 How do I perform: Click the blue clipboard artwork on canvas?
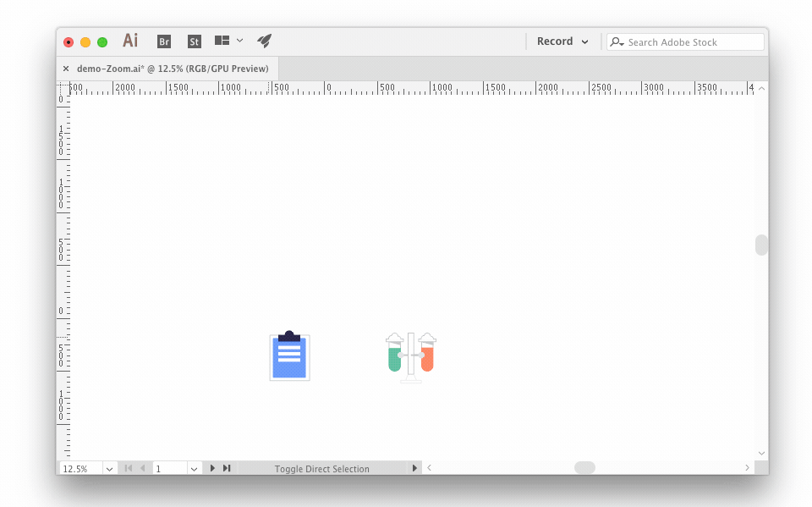click(x=289, y=356)
